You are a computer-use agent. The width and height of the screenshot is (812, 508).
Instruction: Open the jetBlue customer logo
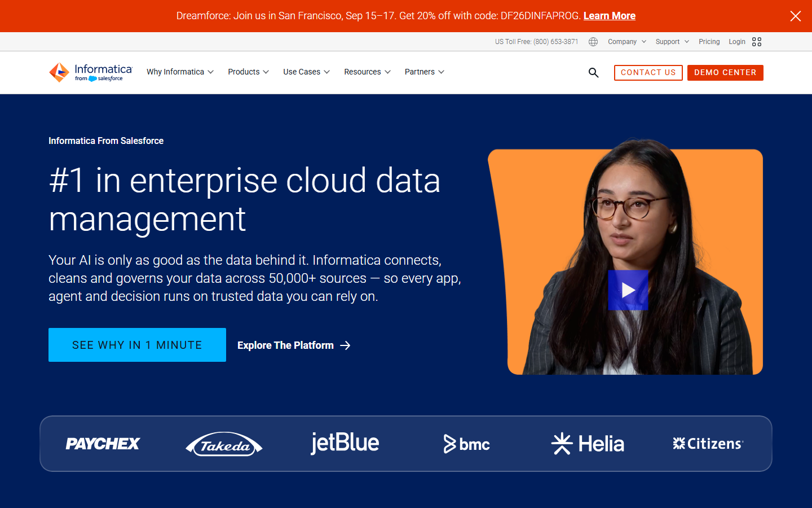tap(345, 443)
